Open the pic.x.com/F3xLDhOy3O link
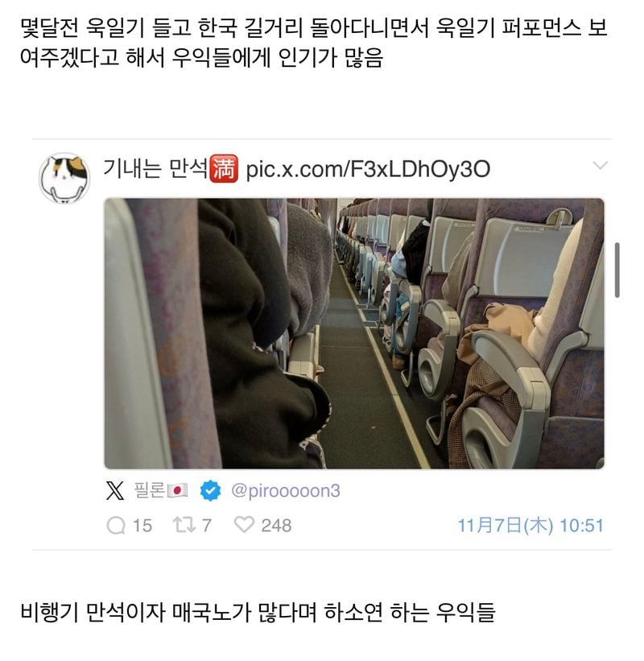Viewport: 644px width, 661px height. click(368, 169)
